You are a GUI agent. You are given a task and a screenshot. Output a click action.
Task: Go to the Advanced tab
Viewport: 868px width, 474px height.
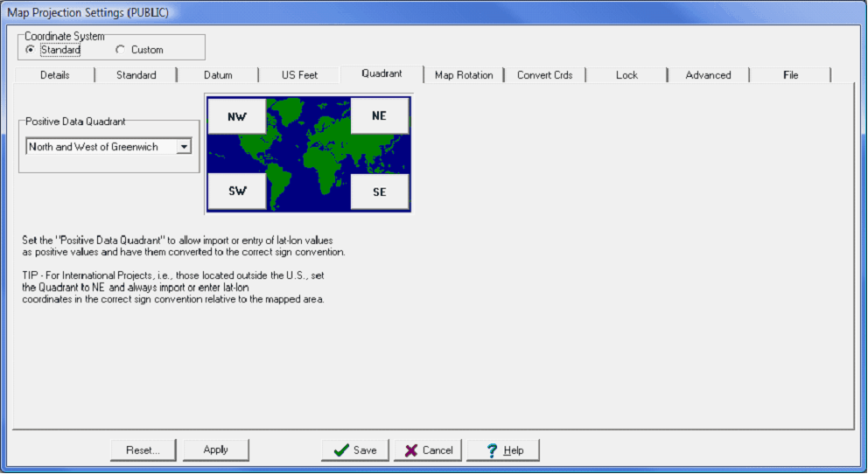[x=708, y=75]
